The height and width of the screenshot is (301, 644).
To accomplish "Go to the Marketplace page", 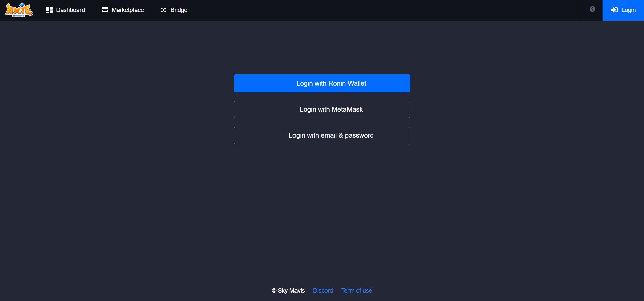I will [123, 10].
